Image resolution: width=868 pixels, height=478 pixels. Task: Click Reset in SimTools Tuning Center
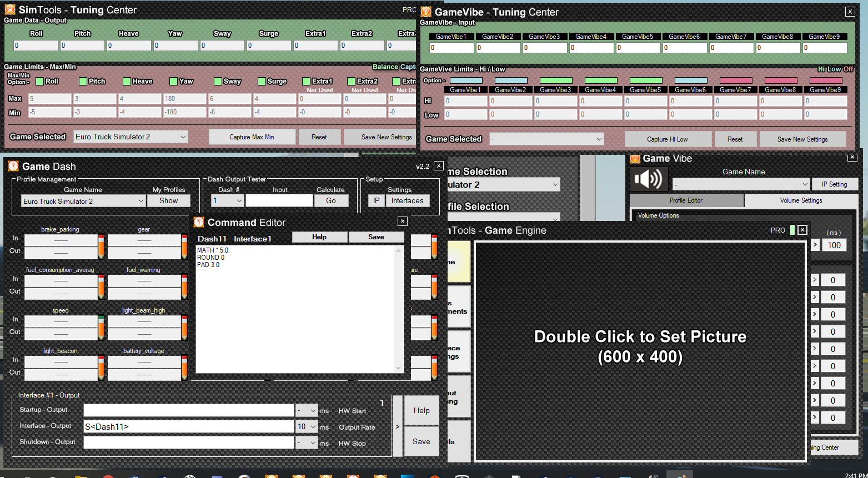319,137
